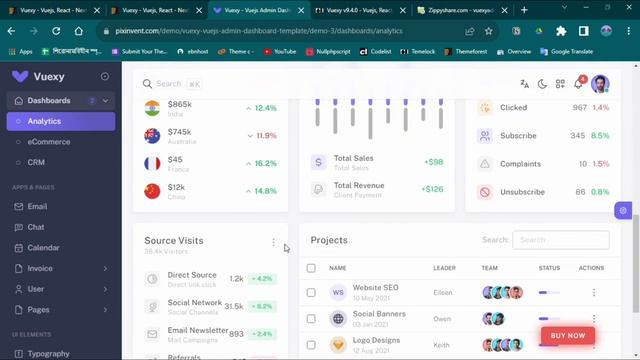Click the search magnifier icon
Viewport: 640px width, 360px height.
pos(147,84)
